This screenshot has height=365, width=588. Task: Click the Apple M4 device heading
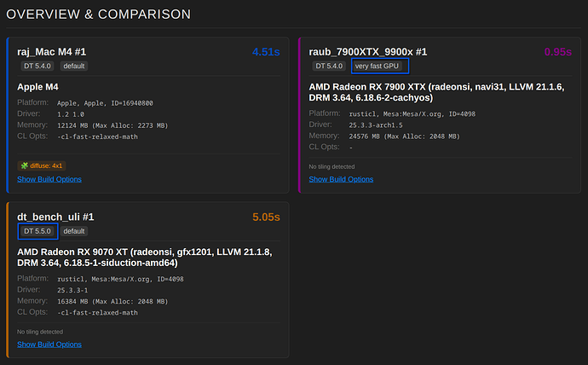coord(43,86)
